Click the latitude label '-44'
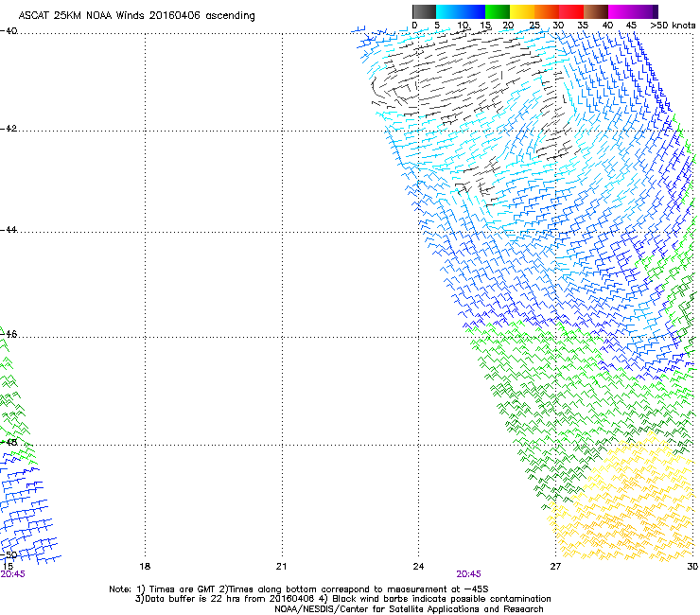The image size is (700, 615). pos(9,230)
